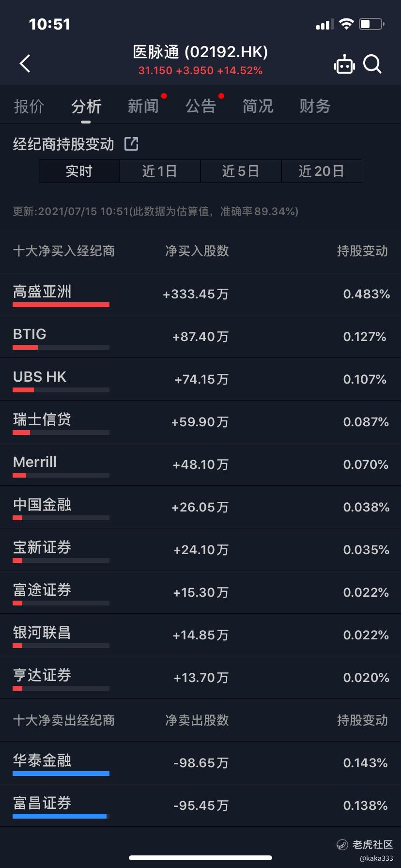The image size is (401, 868).
Task: Open the broker holdings external-link icon
Action: (131, 144)
